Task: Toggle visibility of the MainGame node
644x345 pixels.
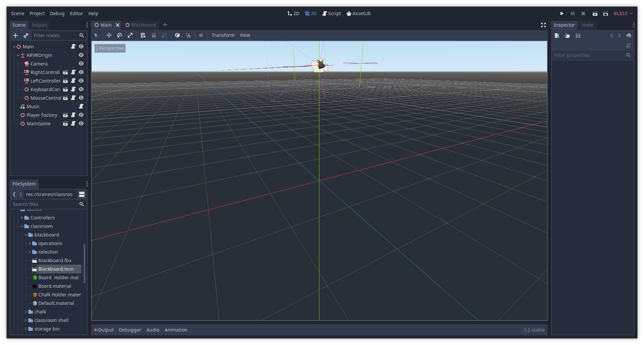Action: 81,123
